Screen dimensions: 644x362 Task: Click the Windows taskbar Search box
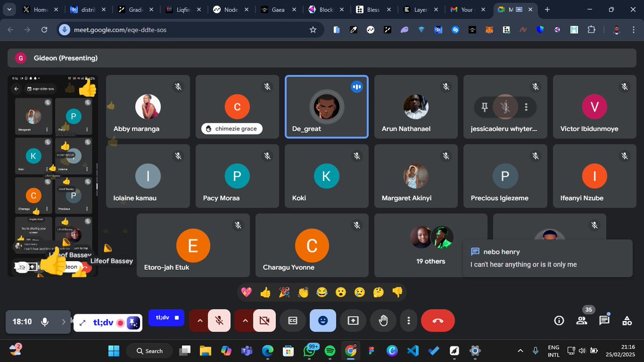(149, 351)
